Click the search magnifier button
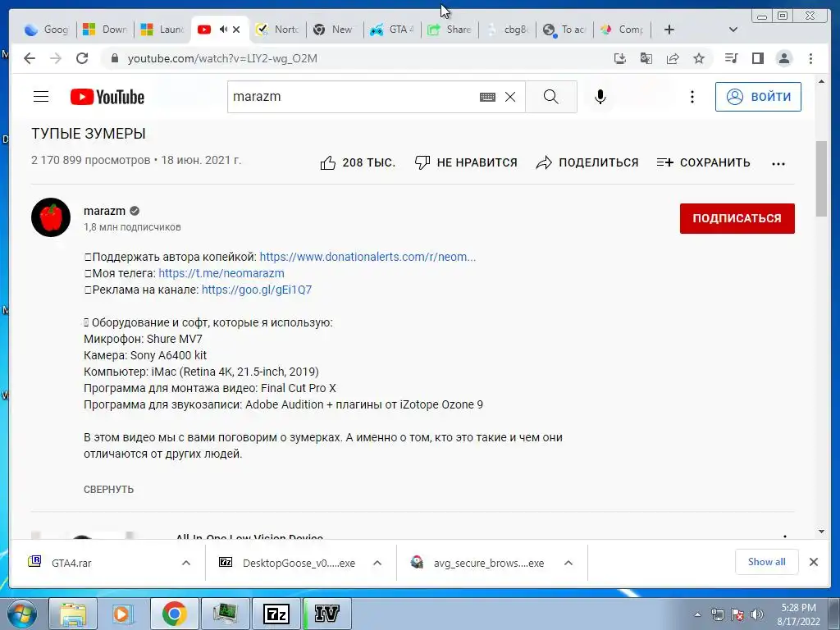This screenshot has width=840, height=630. tap(550, 97)
